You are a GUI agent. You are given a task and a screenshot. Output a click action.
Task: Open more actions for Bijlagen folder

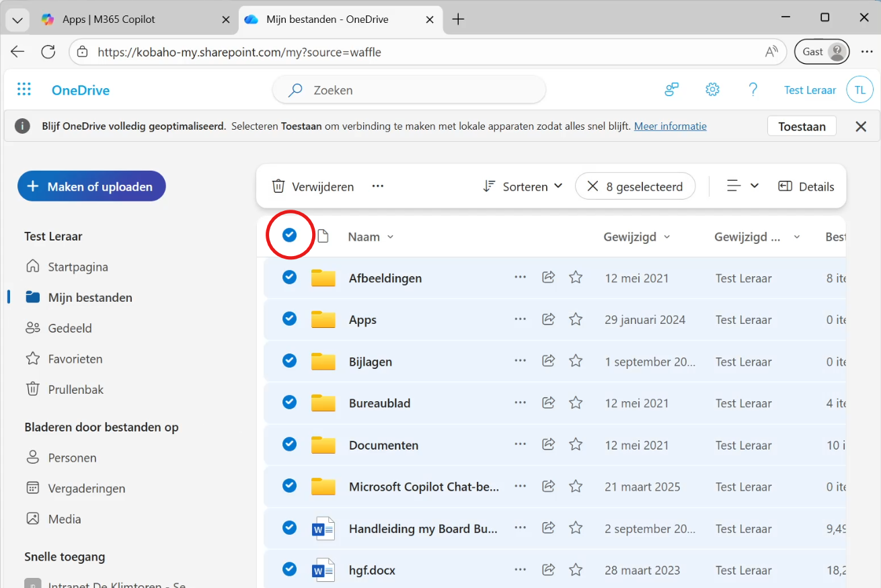[x=520, y=361]
